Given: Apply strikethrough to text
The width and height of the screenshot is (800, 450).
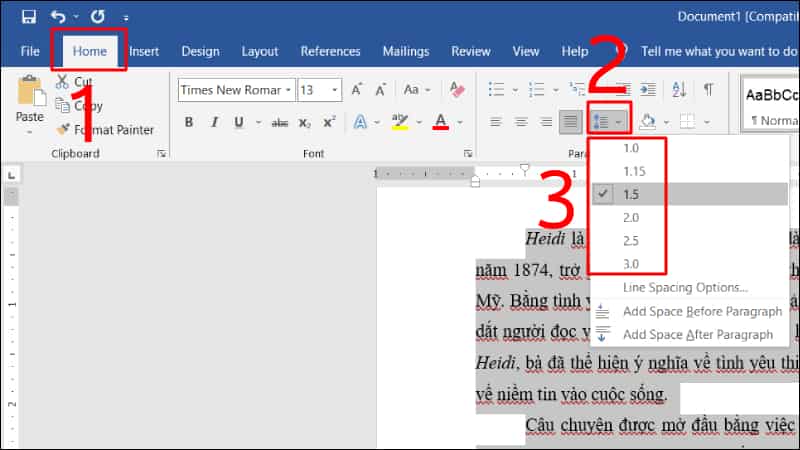Looking at the screenshot, I should (279, 122).
